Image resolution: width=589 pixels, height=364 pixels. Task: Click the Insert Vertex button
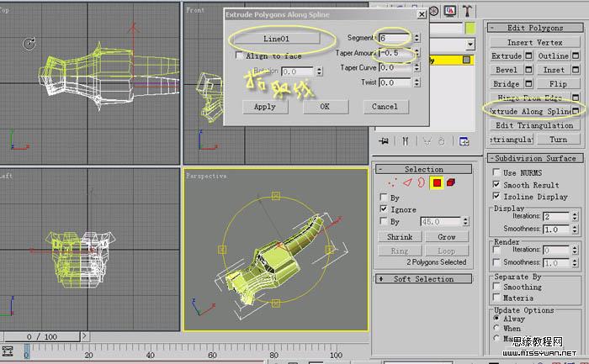coord(535,42)
